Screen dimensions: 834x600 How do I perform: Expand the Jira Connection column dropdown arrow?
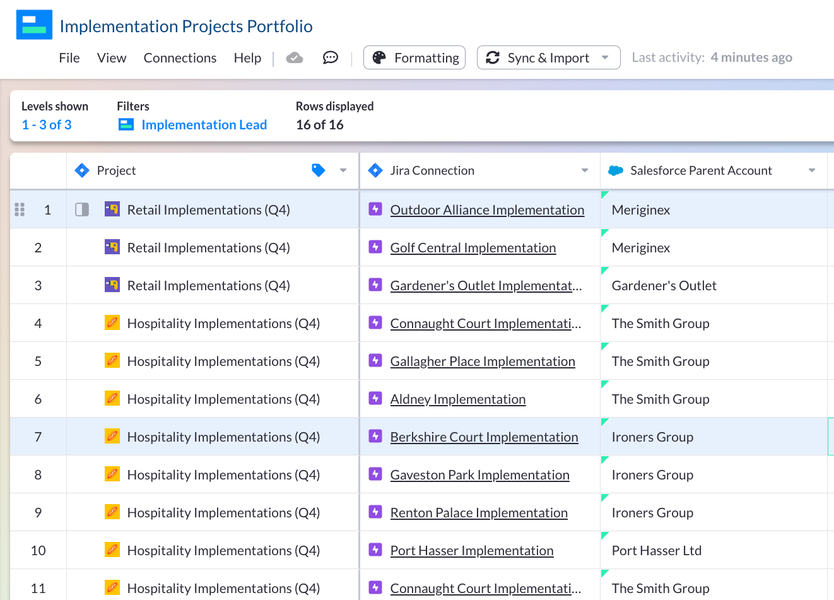point(585,170)
